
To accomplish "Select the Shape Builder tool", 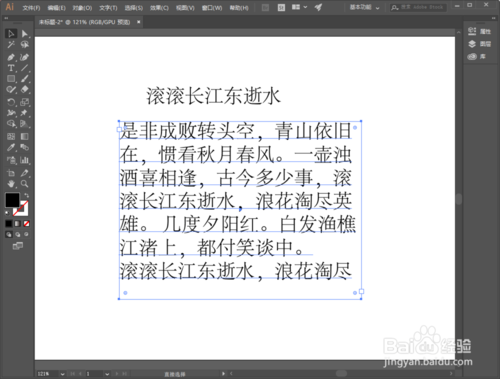I will point(11,124).
